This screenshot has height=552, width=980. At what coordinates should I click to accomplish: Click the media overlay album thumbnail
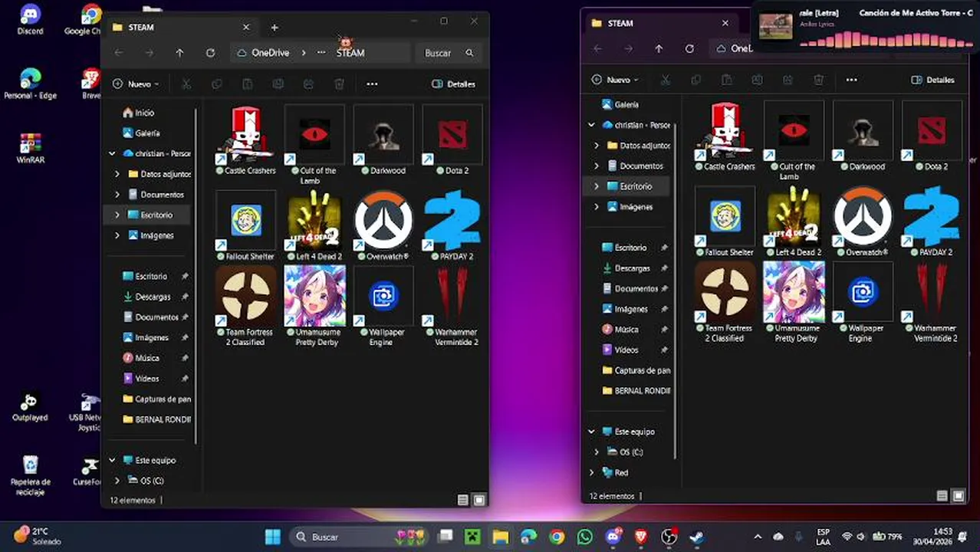775,26
